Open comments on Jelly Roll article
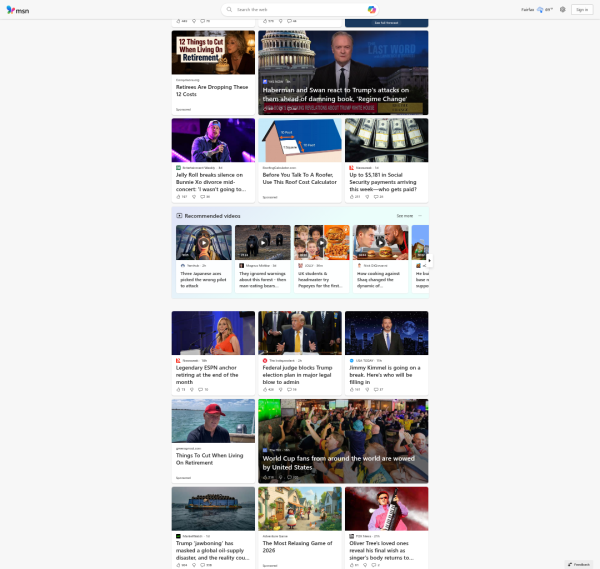This screenshot has height=569, width=600. click(205, 197)
